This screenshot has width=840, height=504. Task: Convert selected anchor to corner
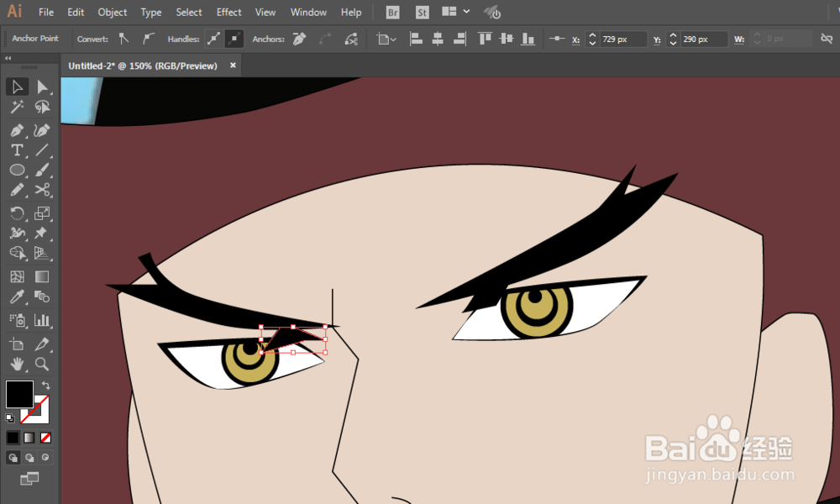tap(124, 39)
